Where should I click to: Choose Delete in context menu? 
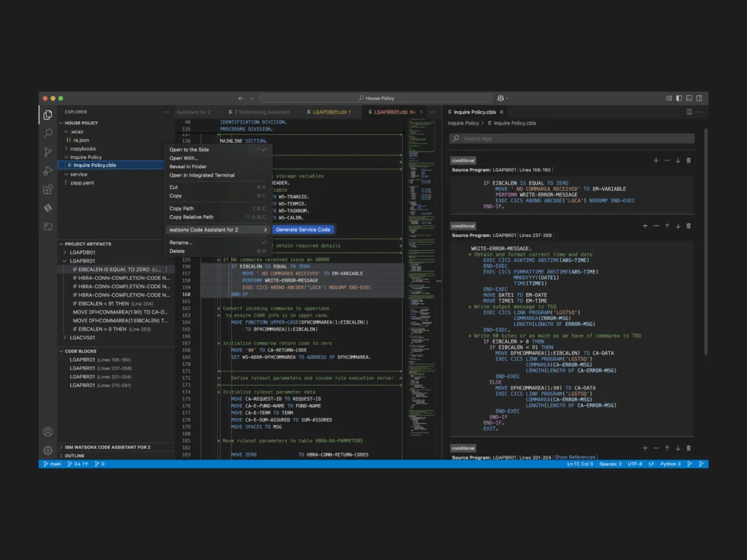[x=217, y=251]
